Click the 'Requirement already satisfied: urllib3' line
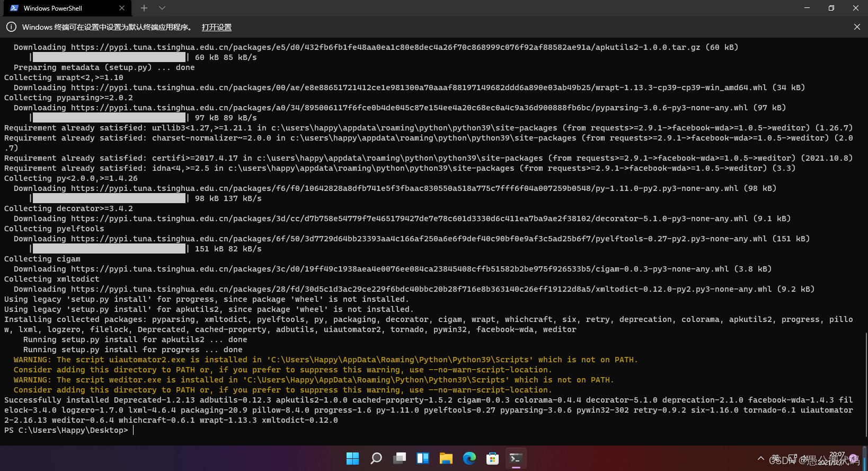 429,128
